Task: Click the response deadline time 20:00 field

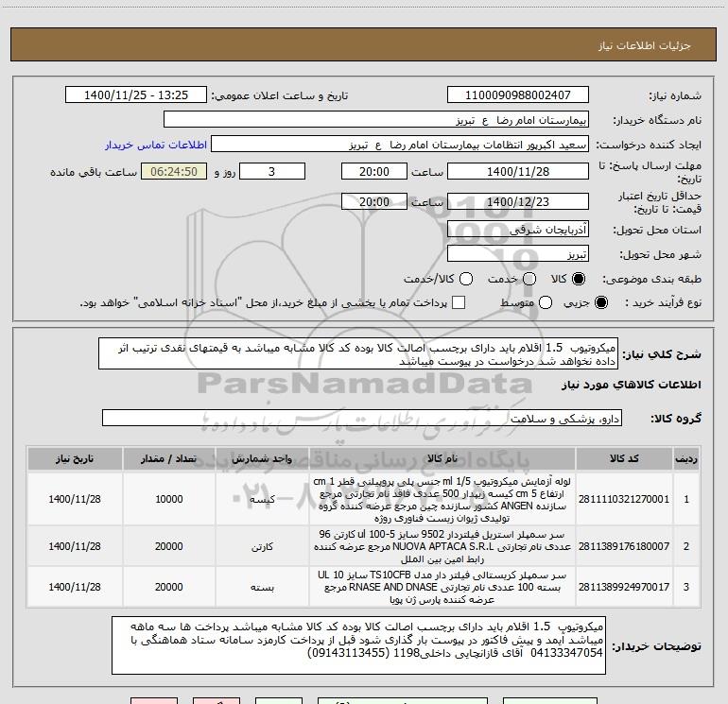Action: tap(374, 171)
